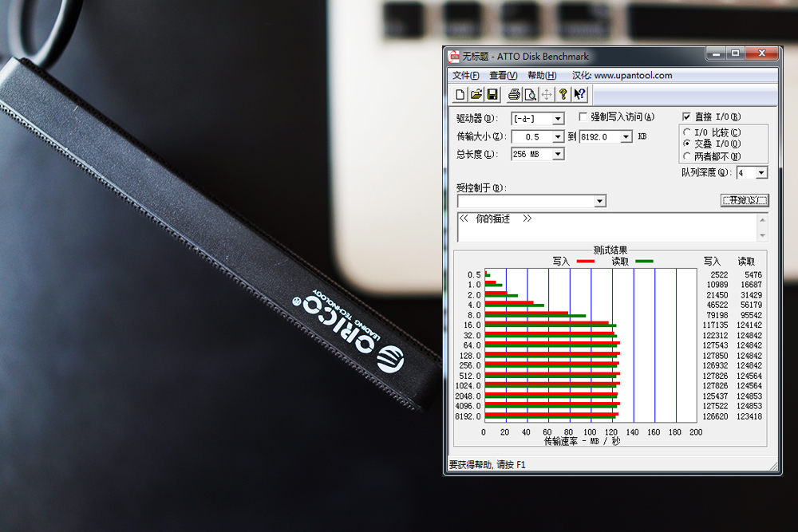
Task: Click the 测试结果 group heading
Action: click(x=610, y=250)
